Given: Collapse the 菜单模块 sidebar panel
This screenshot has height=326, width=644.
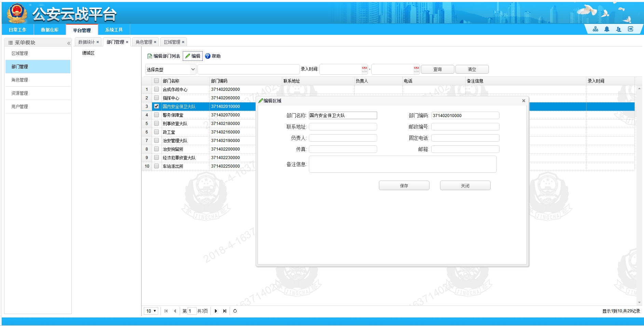Looking at the screenshot, I should pos(69,43).
